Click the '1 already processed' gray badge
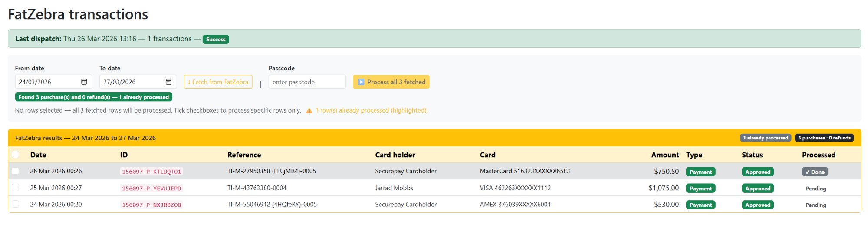868x225 pixels. point(765,138)
